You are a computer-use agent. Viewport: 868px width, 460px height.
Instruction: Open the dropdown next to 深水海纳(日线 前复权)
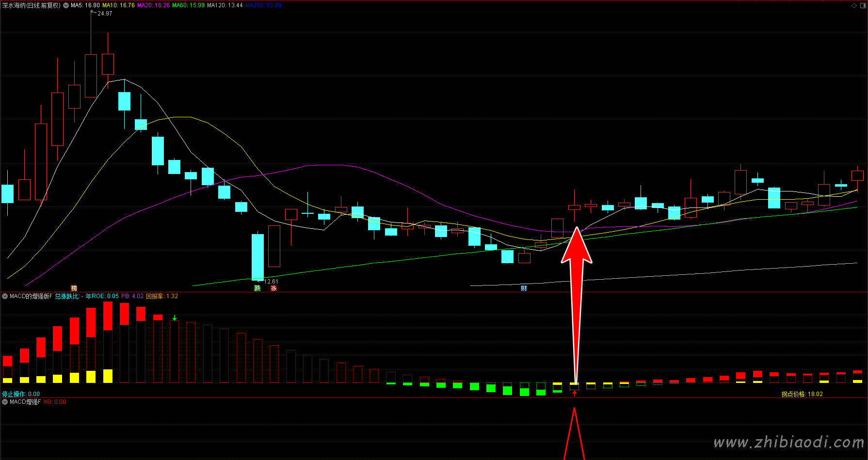tap(66, 5)
